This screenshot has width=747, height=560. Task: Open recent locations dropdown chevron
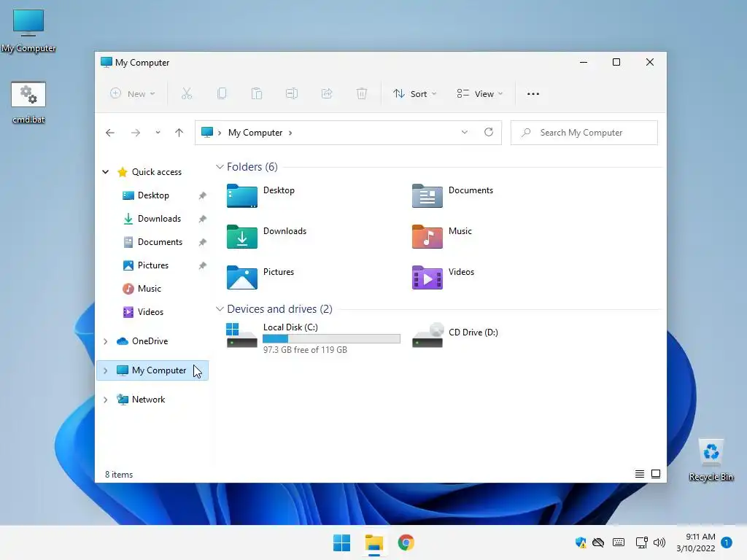click(158, 133)
